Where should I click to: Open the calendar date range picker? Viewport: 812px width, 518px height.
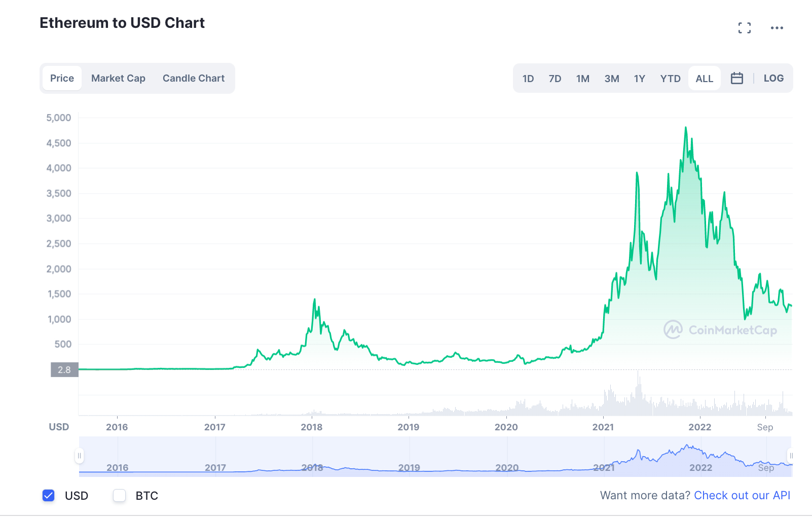coord(737,78)
